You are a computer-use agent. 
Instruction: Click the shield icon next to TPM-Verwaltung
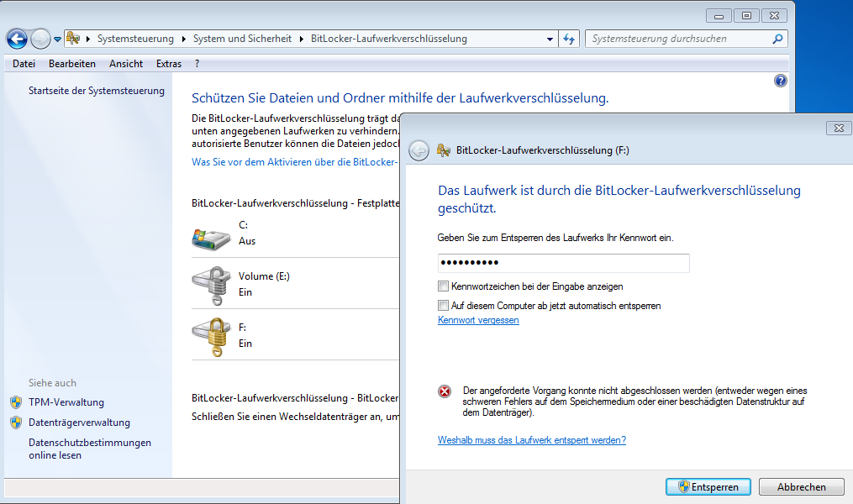click(x=16, y=402)
